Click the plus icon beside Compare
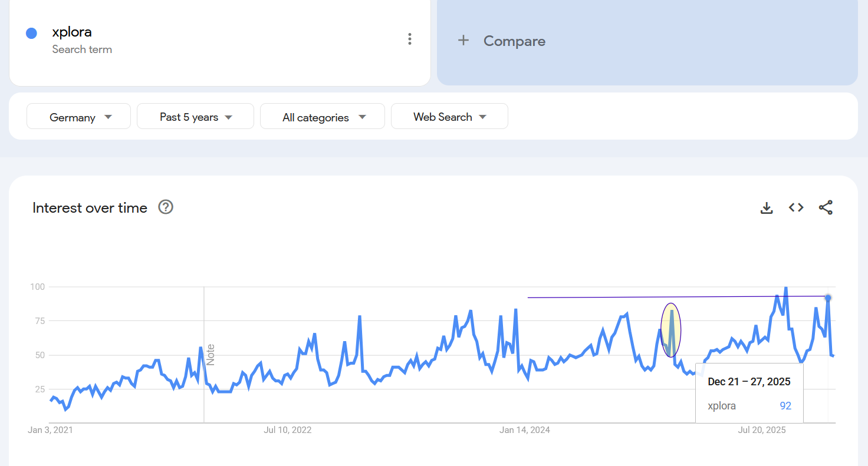The width and height of the screenshot is (868, 466). (463, 41)
